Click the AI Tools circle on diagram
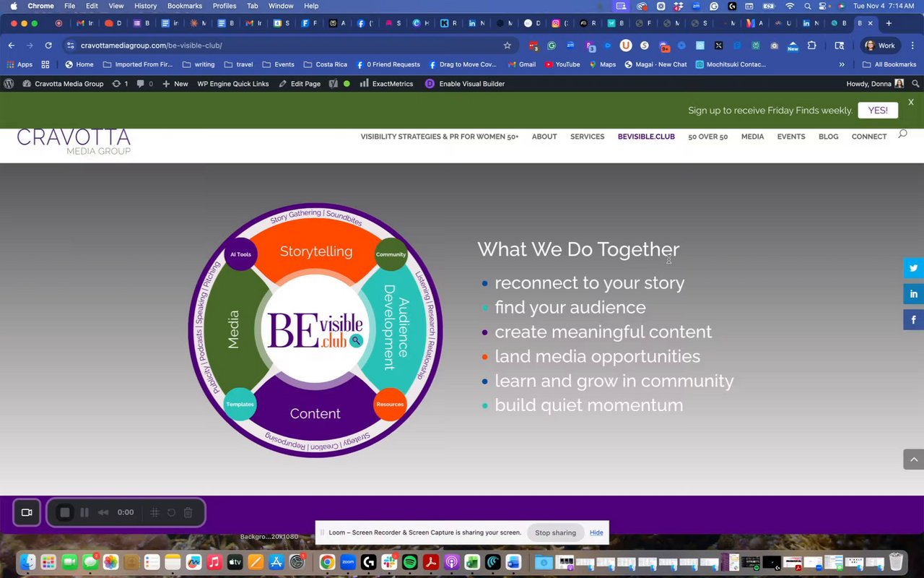The height and width of the screenshot is (578, 924). pyautogui.click(x=240, y=254)
